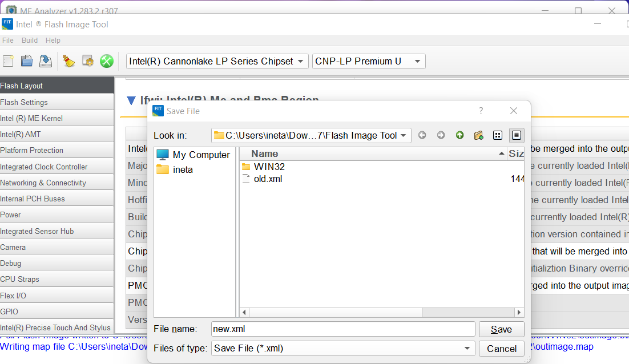The image size is (629, 364).
Task: Select the old.xml file
Action: click(x=263, y=179)
